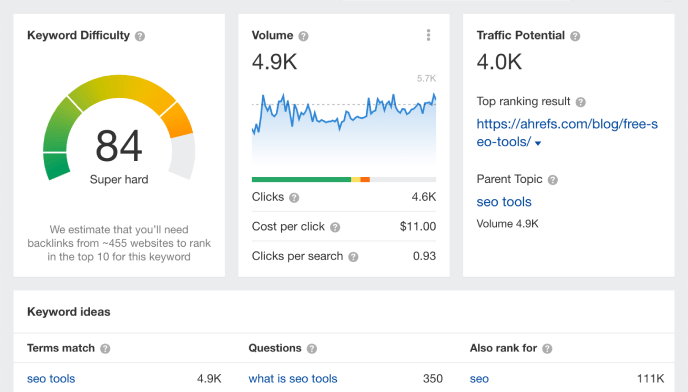Open the Volume card three-dot menu
This screenshot has height=392, width=688.
click(x=428, y=35)
